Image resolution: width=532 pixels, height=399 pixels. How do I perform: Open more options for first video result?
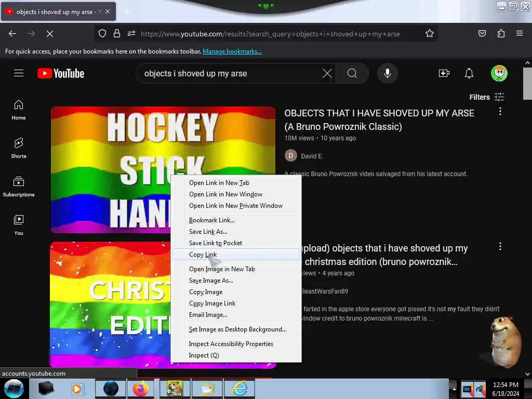click(x=500, y=111)
